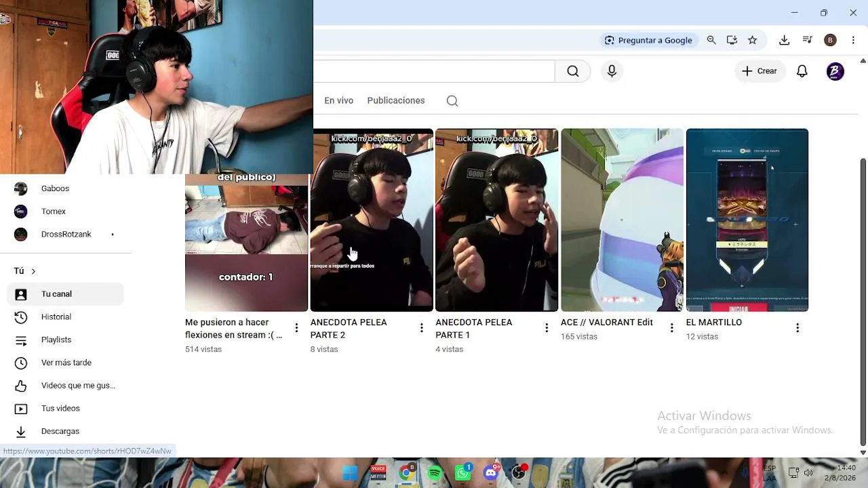Open options menu for ANECDOTA PELEA PARTE 1

(547, 328)
